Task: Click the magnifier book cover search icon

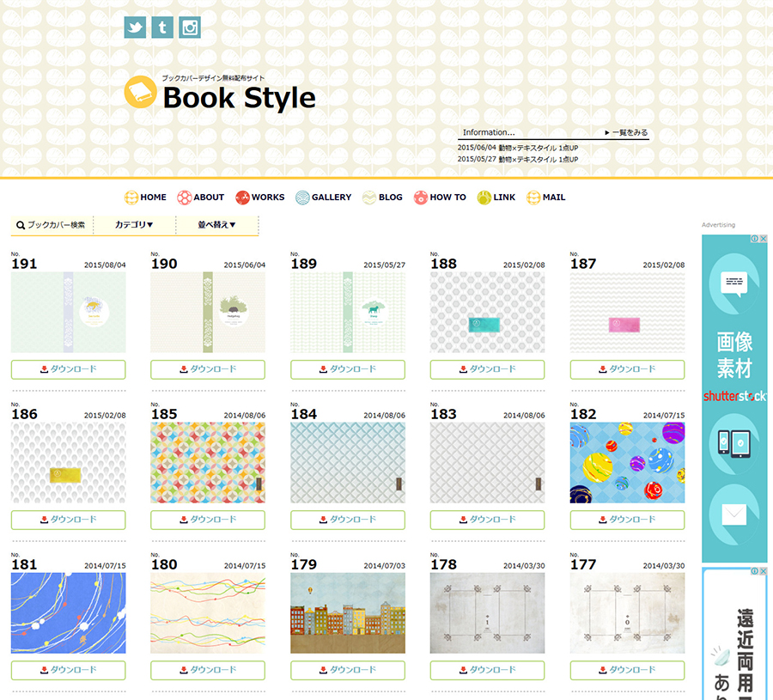Action: [21, 225]
